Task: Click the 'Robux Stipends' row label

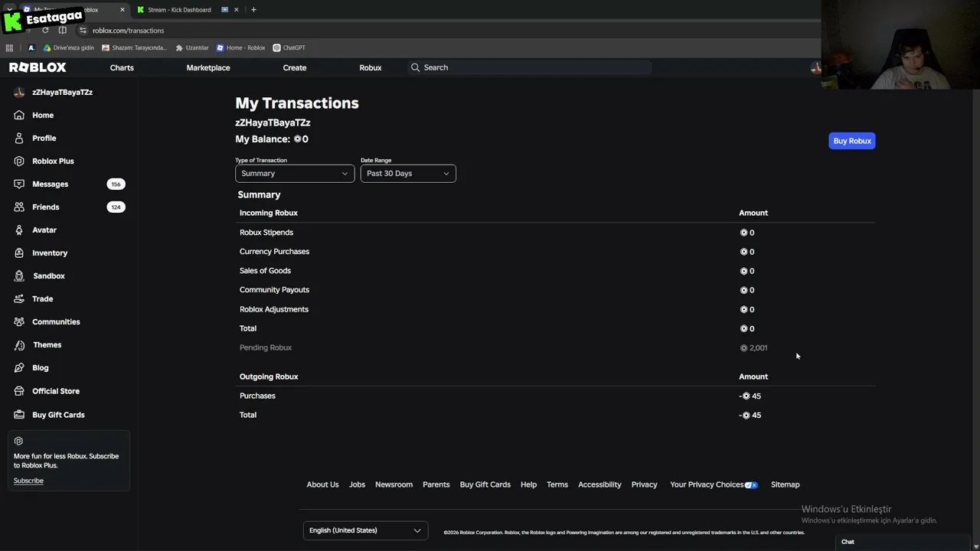Action: click(x=266, y=233)
